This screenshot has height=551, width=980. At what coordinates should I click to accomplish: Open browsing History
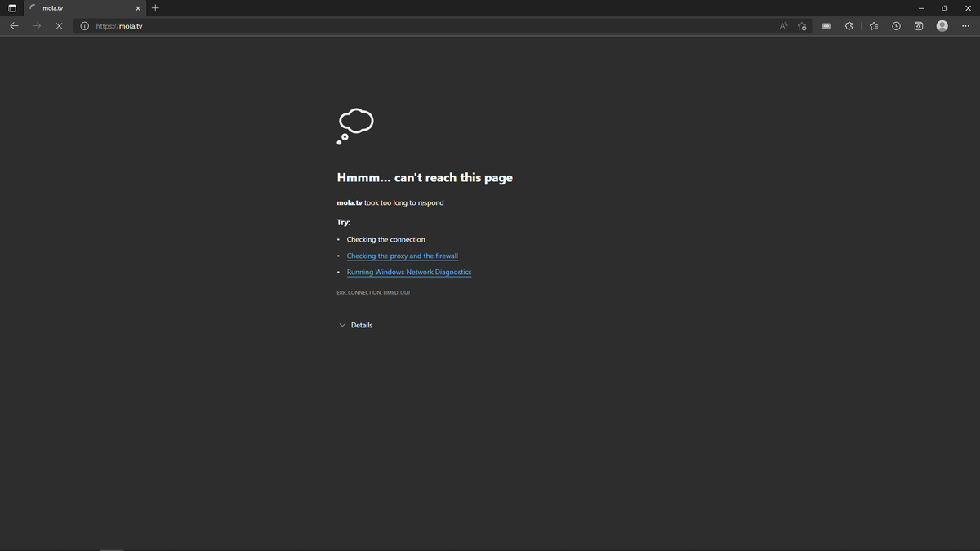[896, 26]
